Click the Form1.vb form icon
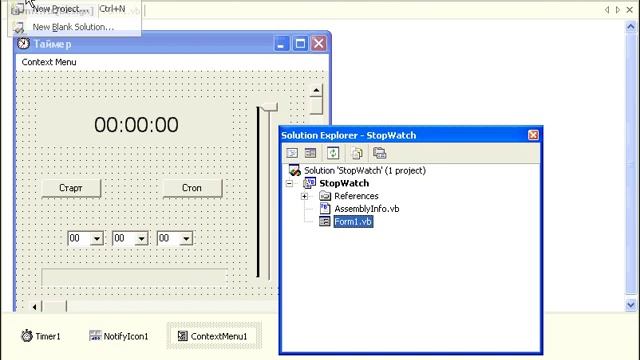 coord(325,222)
